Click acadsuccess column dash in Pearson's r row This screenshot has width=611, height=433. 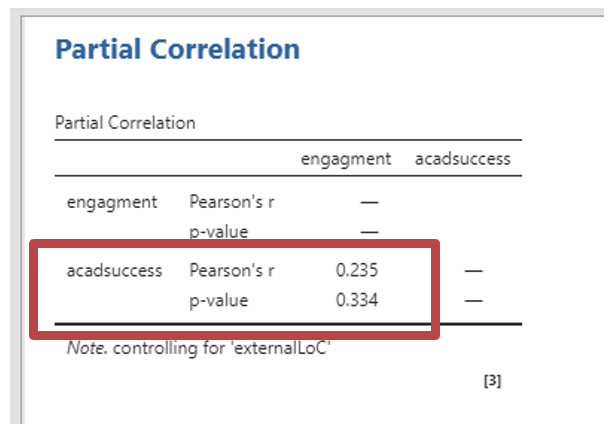coord(474,270)
